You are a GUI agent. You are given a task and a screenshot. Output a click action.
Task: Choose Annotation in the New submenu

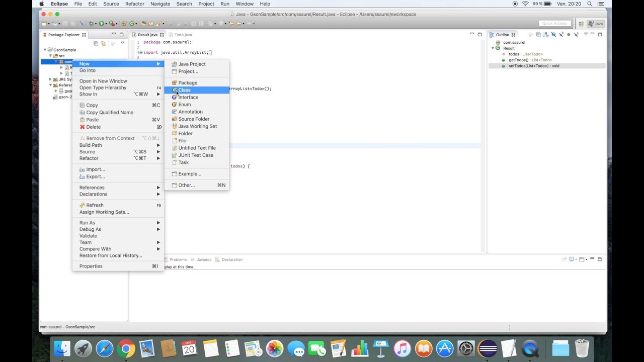tap(197, 112)
